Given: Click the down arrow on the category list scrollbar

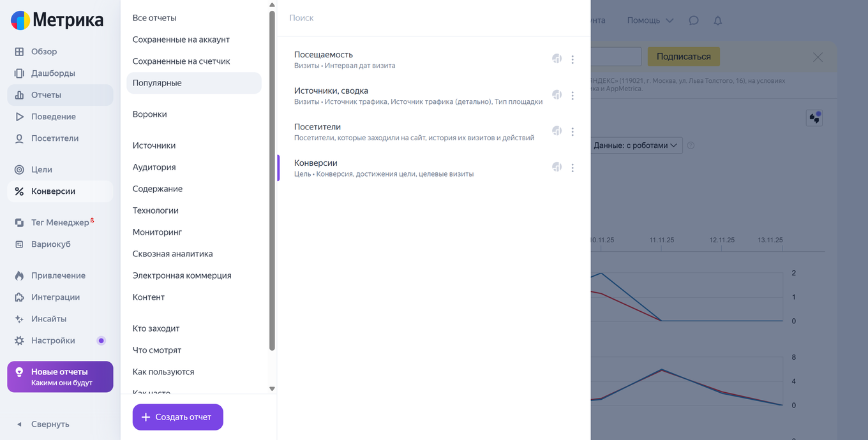Looking at the screenshot, I should (x=272, y=388).
